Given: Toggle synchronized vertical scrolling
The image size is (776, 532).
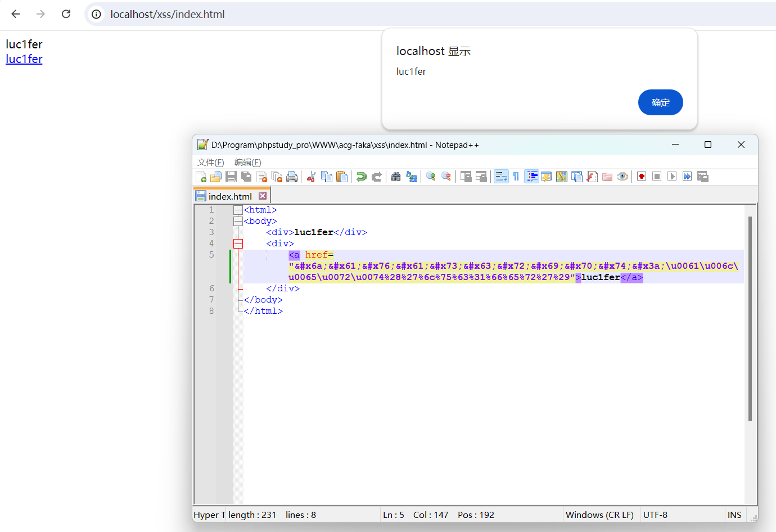Looking at the screenshot, I should (466, 177).
